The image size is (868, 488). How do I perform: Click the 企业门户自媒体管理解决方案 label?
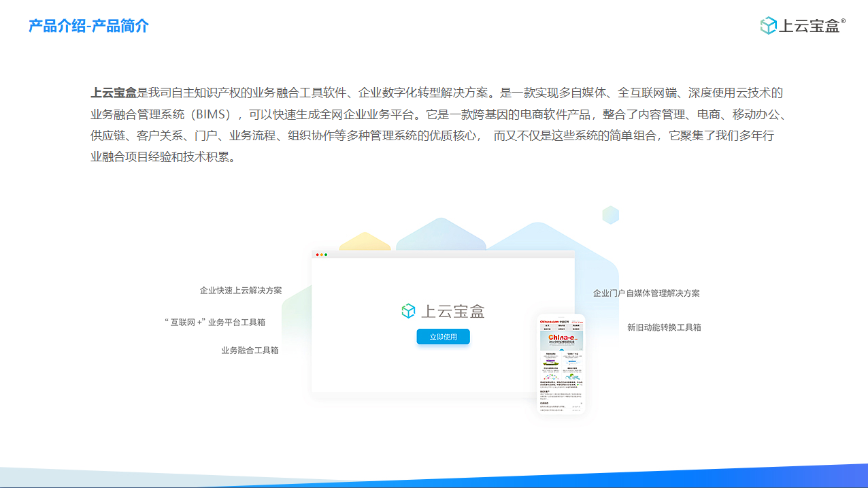point(646,293)
